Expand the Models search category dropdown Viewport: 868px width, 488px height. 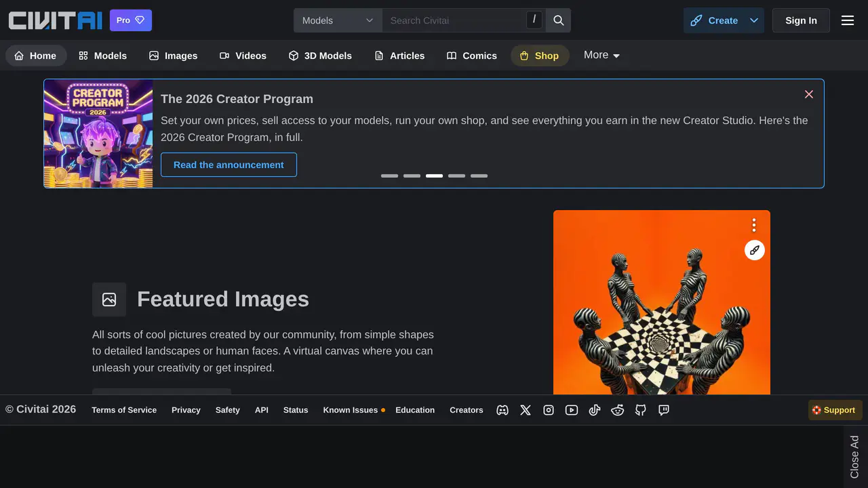(338, 20)
